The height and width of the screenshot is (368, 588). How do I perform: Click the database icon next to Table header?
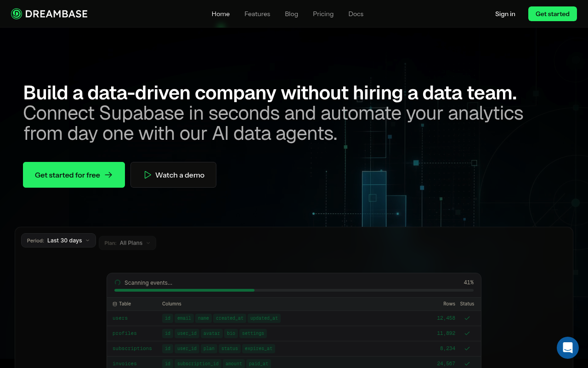(115, 304)
